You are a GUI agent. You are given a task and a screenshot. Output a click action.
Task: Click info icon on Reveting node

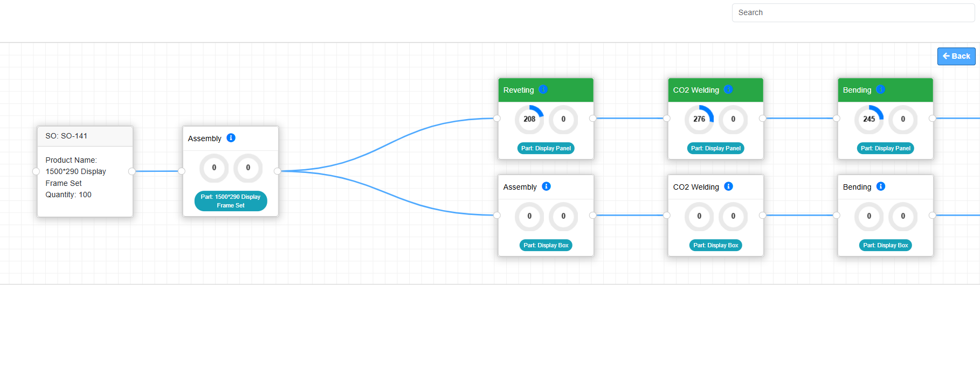543,89
